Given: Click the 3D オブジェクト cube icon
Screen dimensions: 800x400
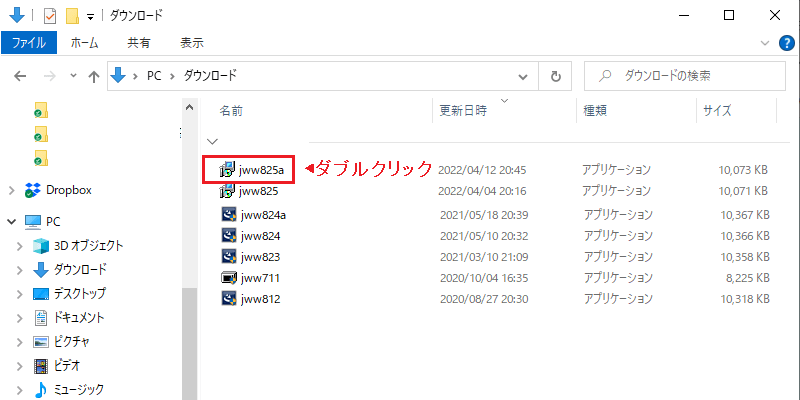Looking at the screenshot, I should pyautogui.click(x=40, y=246).
